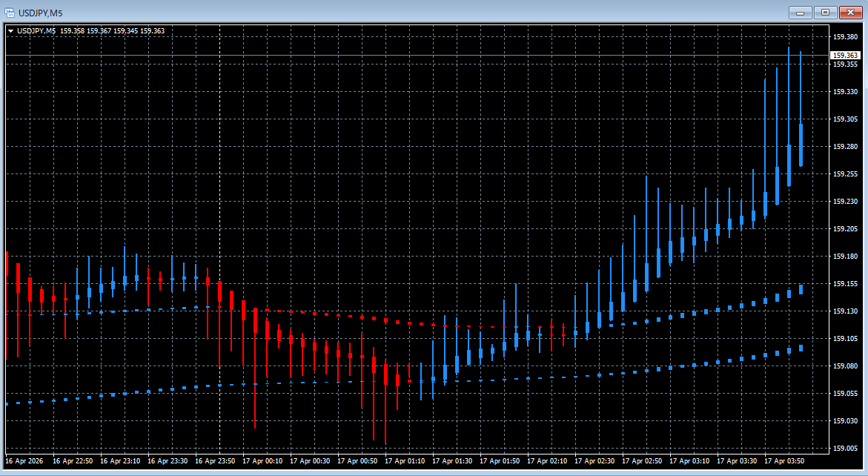Click the OHLC values text in chart header

pyautogui.click(x=112, y=30)
